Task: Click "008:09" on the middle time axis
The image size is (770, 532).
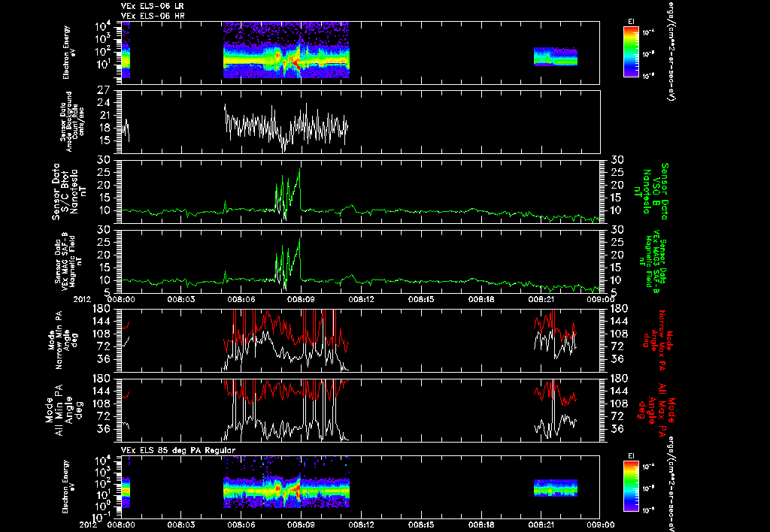Action: [301, 299]
